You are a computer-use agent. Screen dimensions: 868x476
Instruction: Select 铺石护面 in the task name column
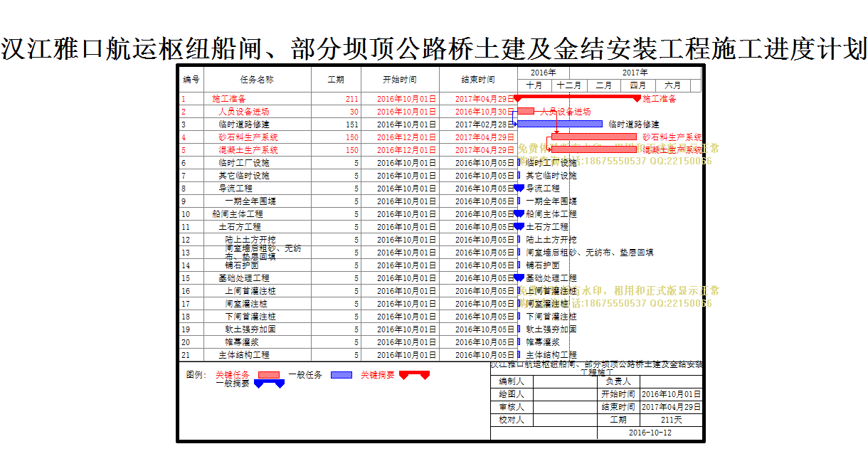tap(242, 265)
